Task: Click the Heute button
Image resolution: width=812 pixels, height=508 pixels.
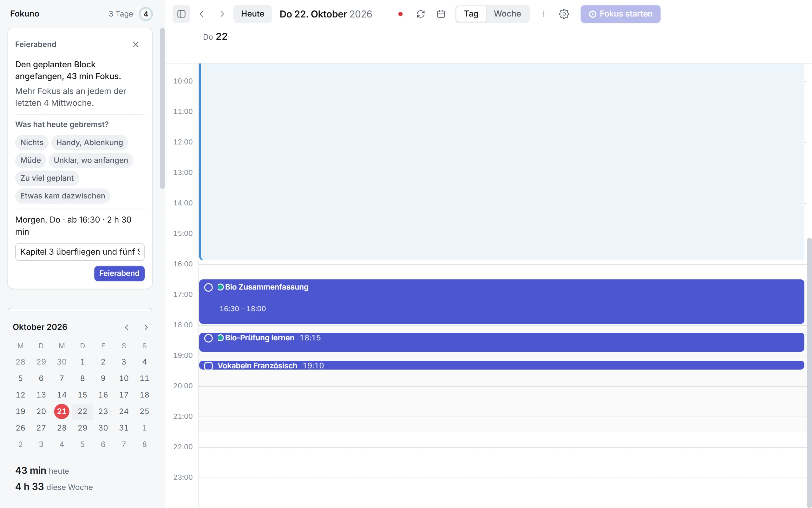Action: [x=253, y=14]
